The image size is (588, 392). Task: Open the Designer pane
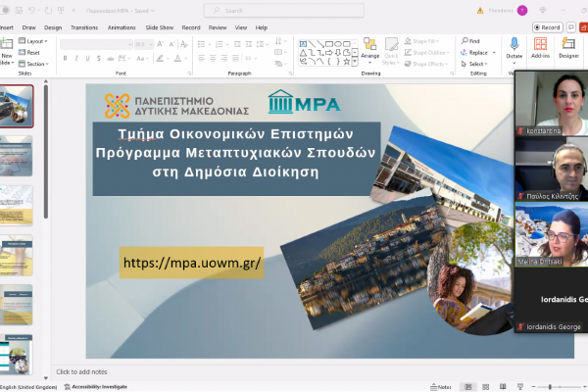568,48
